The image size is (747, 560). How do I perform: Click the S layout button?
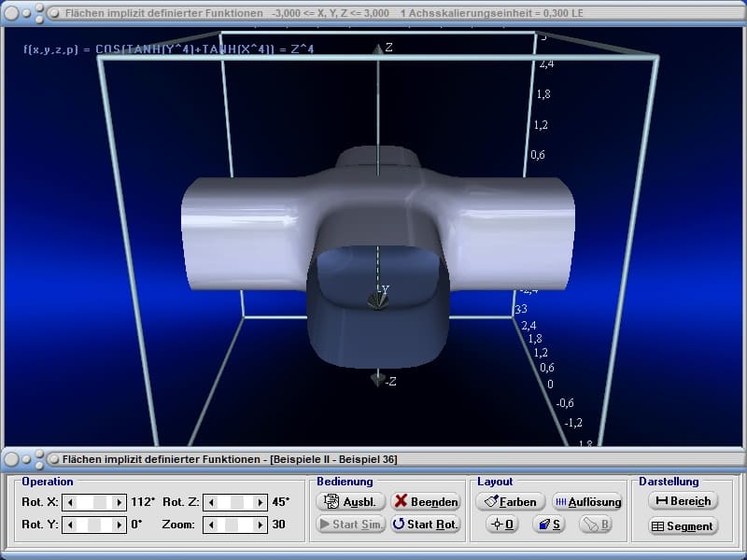(x=547, y=524)
